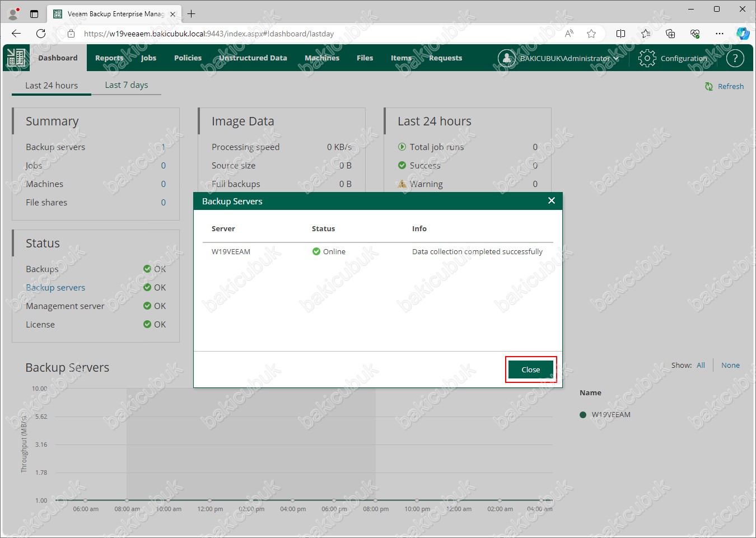
Task: Switch to Last 7 days view
Action: point(127,85)
